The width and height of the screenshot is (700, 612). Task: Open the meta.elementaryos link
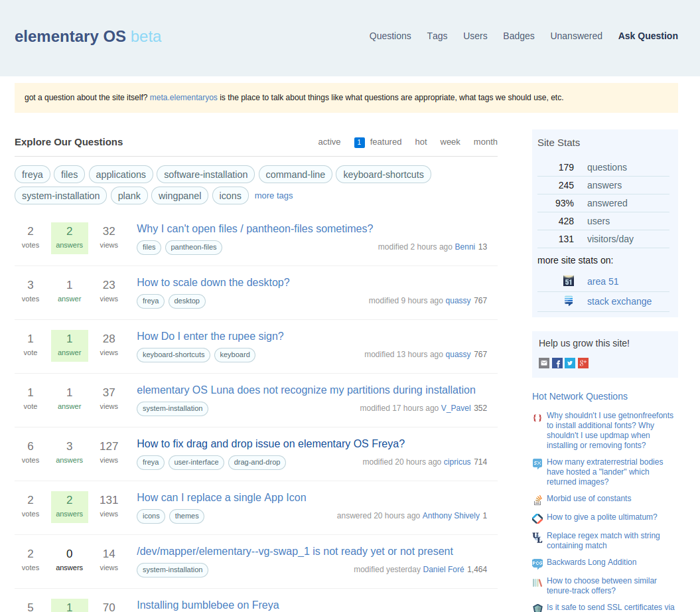click(184, 98)
